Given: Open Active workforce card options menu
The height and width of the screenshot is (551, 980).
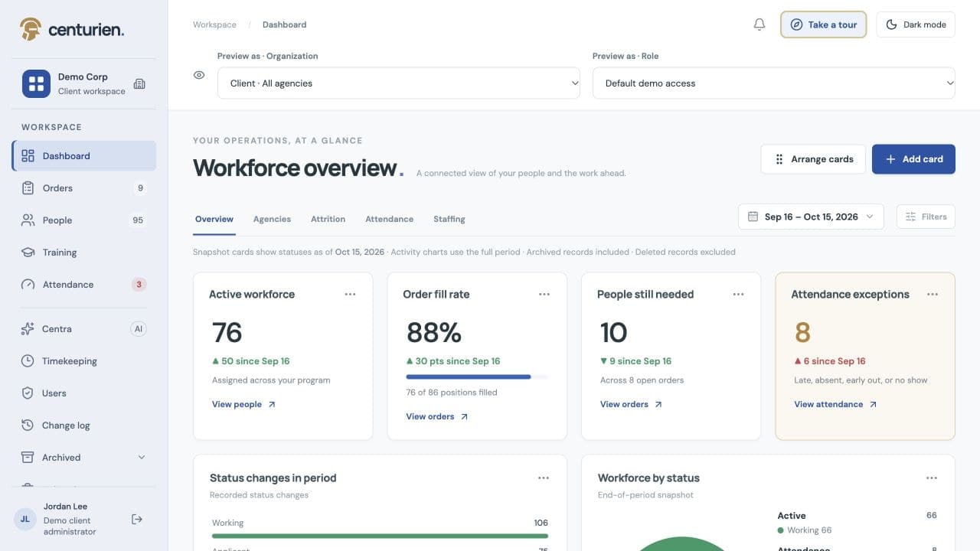Looking at the screenshot, I should (350, 295).
